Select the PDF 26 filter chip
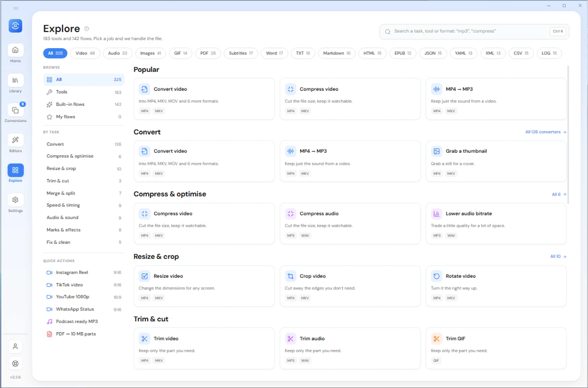588x388 pixels. pos(208,53)
